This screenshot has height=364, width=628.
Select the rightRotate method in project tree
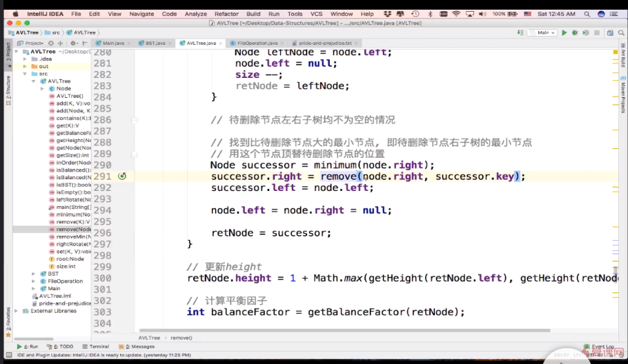70,245
